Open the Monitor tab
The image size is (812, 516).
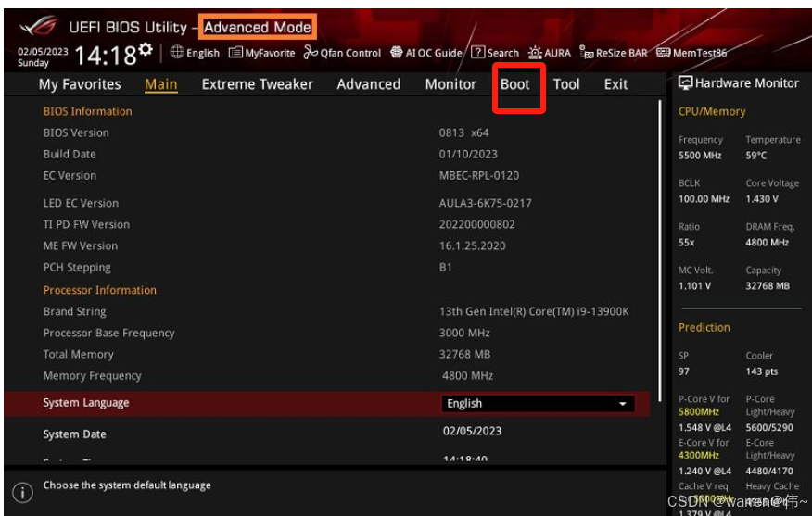(450, 84)
